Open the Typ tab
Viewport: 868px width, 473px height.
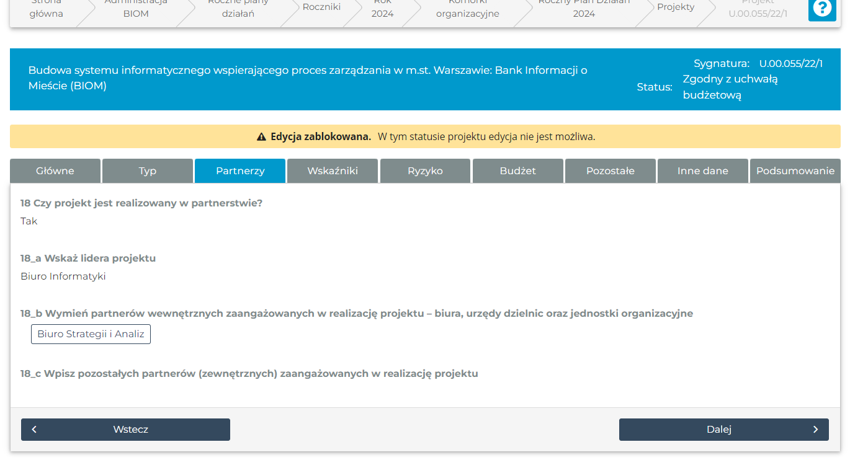click(148, 171)
